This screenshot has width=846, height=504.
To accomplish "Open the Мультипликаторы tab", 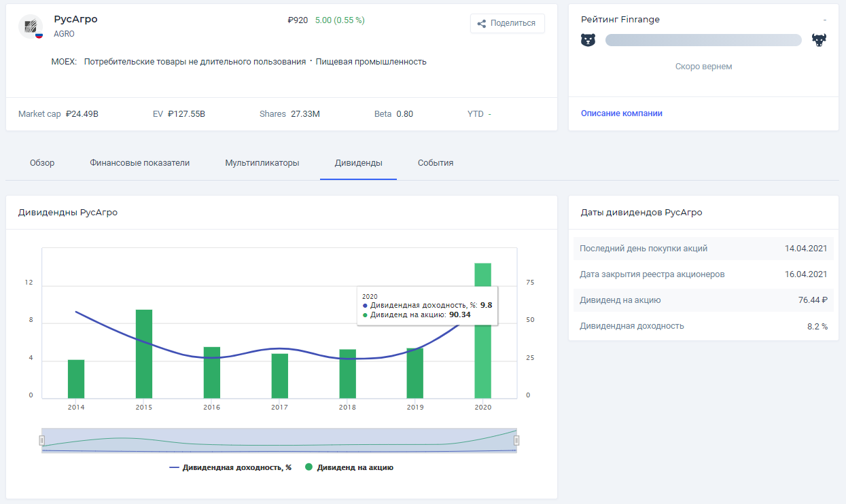I will click(x=262, y=163).
